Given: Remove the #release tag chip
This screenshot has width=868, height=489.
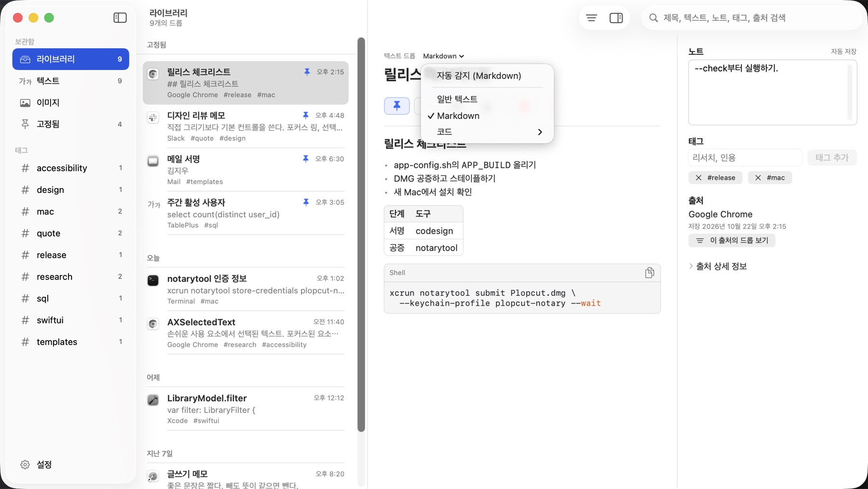Looking at the screenshot, I should click(x=699, y=178).
